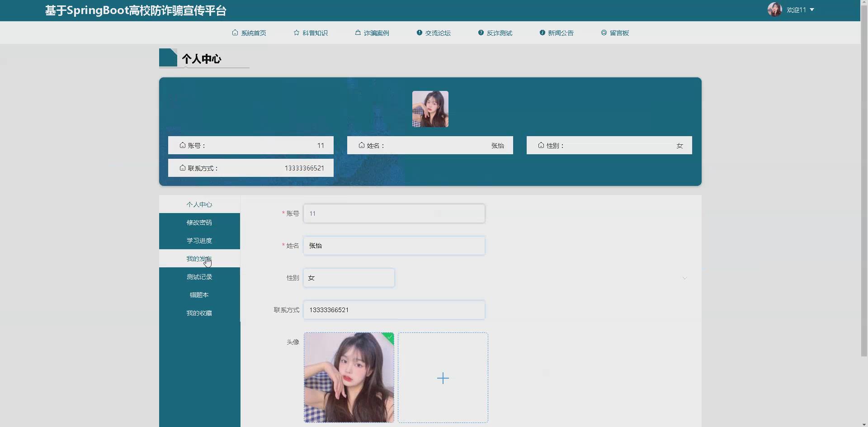Image resolution: width=868 pixels, height=427 pixels.
Task: Open the 性别 gender select dropdown
Action: point(348,277)
